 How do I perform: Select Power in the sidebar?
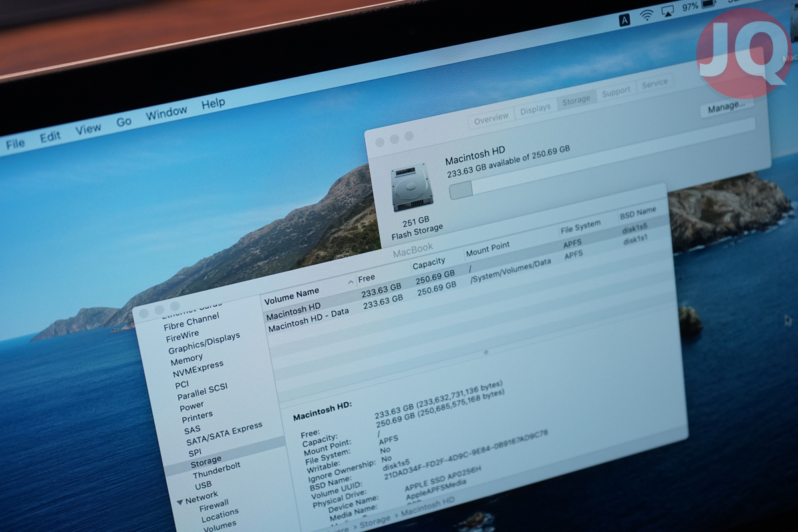(x=192, y=406)
